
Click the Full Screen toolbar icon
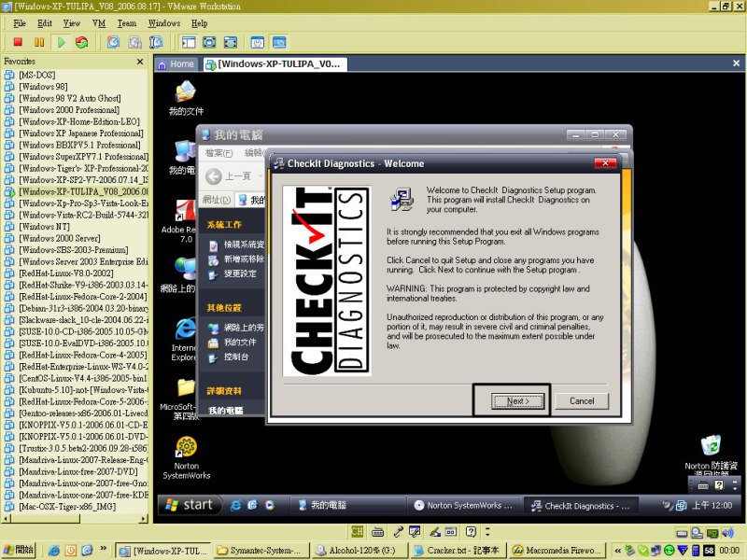[230, 42]
